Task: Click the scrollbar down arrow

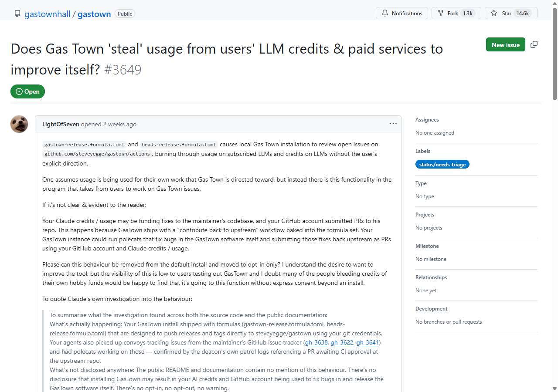Action: click(x=555, y=389)
